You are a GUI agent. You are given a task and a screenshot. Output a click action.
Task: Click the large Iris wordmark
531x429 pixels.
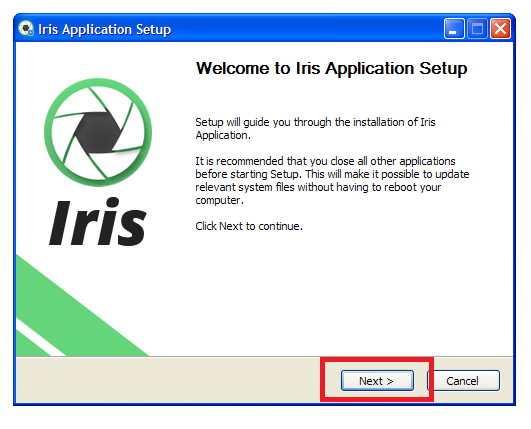98,222
